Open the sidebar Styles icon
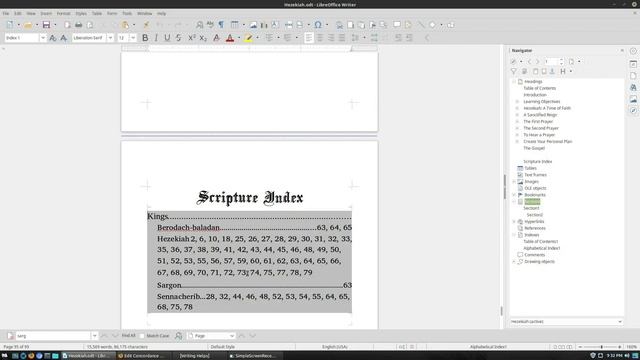Screen dimensions: 640x360 633,87
